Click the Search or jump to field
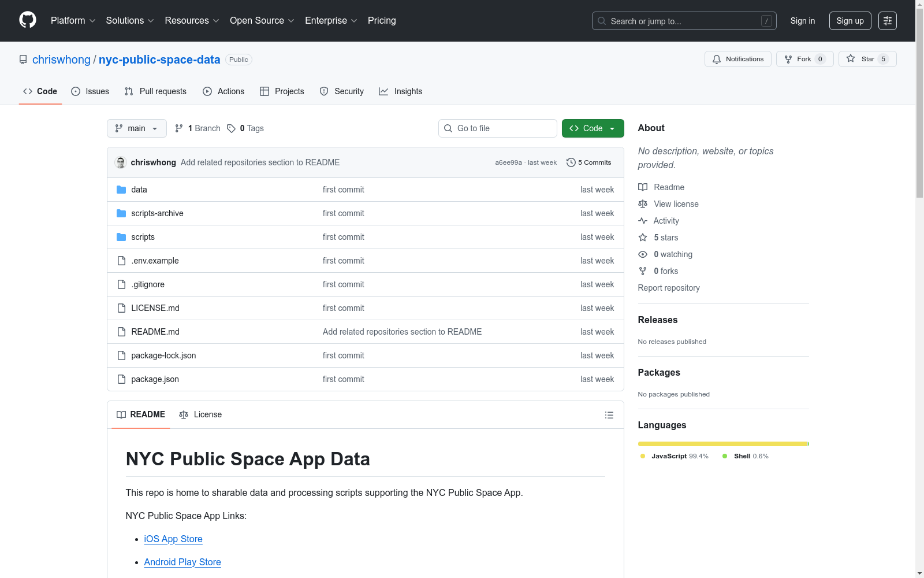Viewport: 924px width, 578px height. (x=684, y=21)
